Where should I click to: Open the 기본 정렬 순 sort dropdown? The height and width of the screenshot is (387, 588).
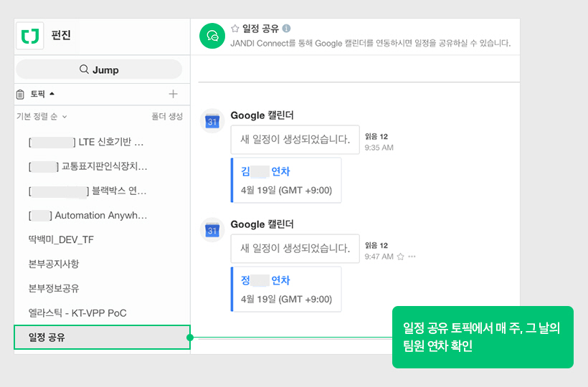pyautogui.click(x=42, y=116)
